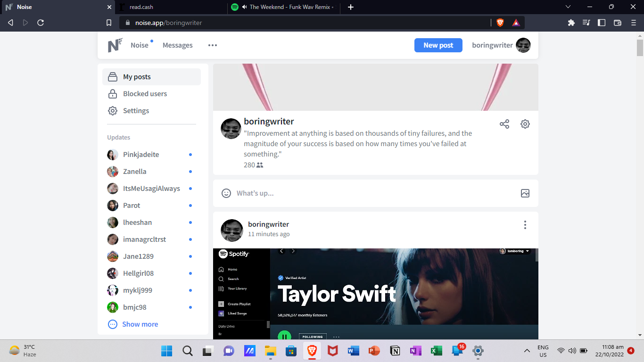Open a new browser tab

click(x=351, y=7)
